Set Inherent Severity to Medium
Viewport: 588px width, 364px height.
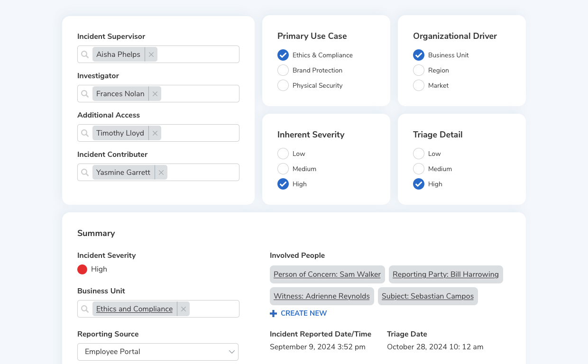(x=283, y=169)
